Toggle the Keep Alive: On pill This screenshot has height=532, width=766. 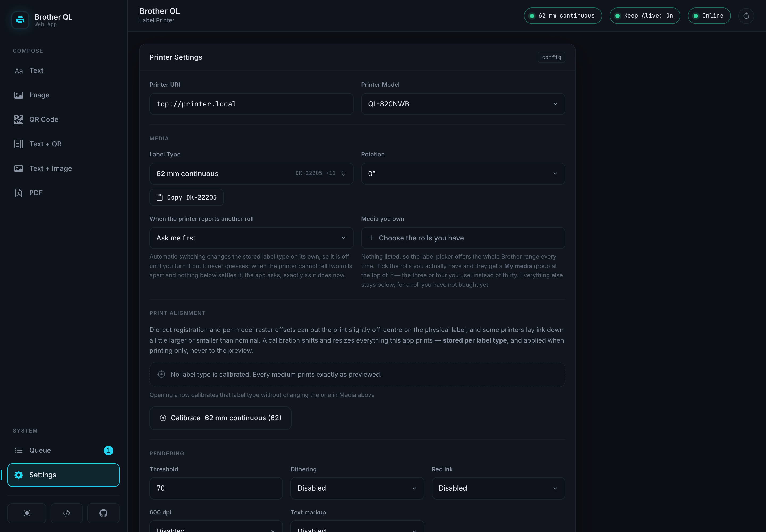(645, 16)
